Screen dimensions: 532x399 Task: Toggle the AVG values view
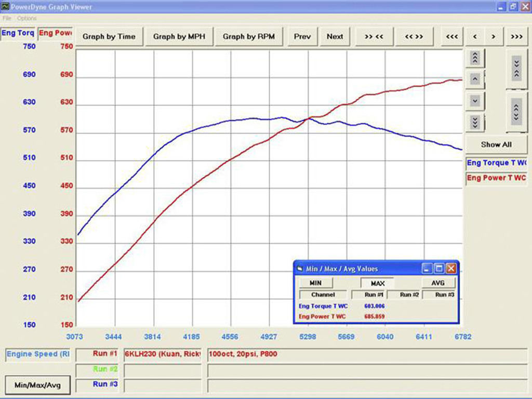tap(438, 283)
